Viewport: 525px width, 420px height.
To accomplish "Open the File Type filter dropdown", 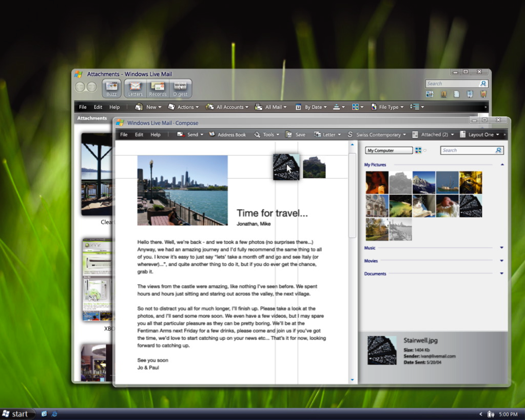I will point(387,107).
